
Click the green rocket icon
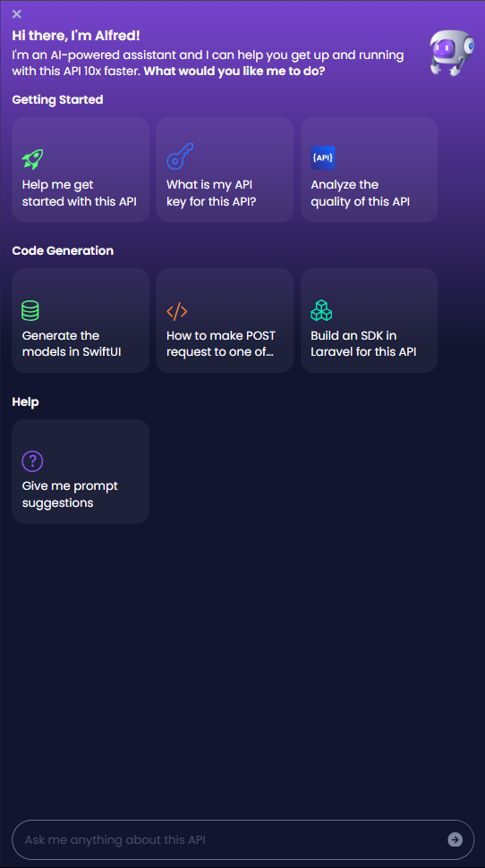tap(33, 159)
